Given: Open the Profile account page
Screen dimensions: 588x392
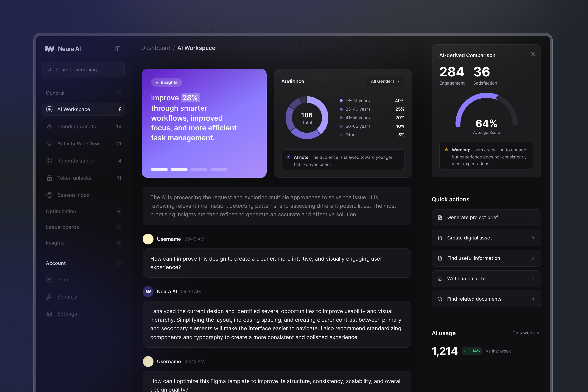Looking at the screenshot, I should (x=84, y=280).
